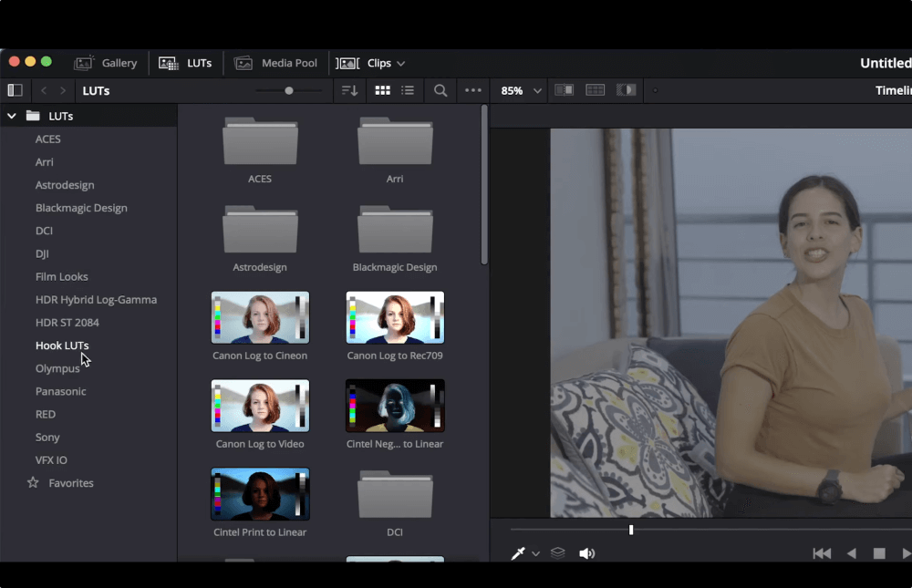Go forward with the right navigation arrow
This screenshot has width=912, height=588.
click(63, 91)
